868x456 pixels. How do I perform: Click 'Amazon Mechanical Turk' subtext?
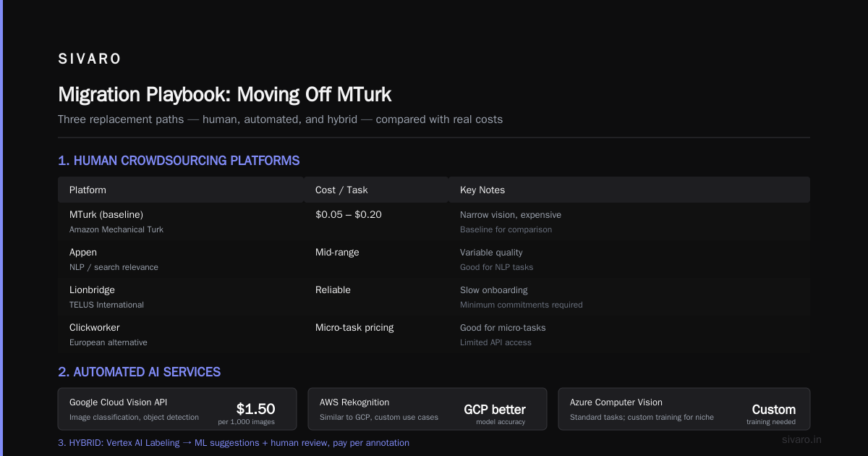116,229
